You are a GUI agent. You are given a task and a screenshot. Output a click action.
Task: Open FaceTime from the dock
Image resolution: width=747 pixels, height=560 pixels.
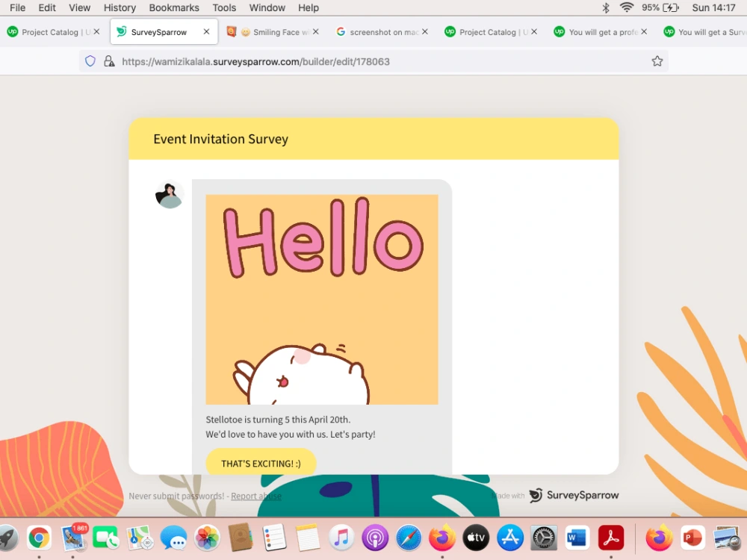pyautogui.click(x=106, y=538)
